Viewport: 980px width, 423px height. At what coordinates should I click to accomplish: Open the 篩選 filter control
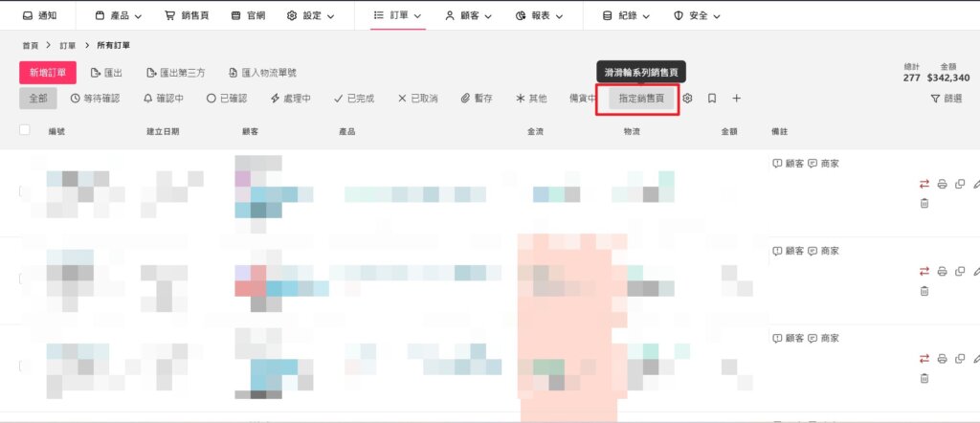tap(947, 99)
